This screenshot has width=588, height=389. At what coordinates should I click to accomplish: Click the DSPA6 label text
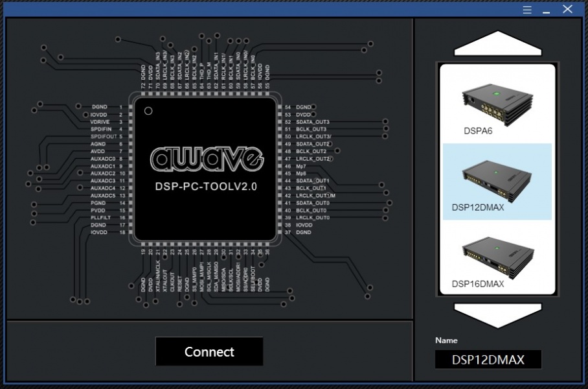pyautogui.click(x=478, y=131)
